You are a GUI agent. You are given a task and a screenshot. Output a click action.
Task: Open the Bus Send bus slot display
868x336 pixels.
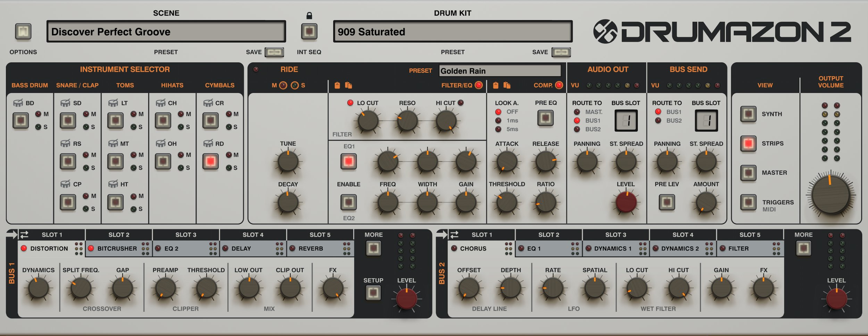706,121
